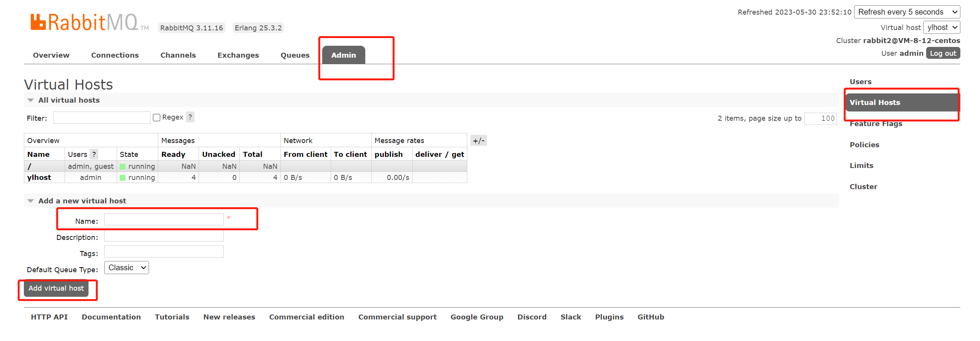Open the Users admin section
980x341 pixels.
point(860,82)
